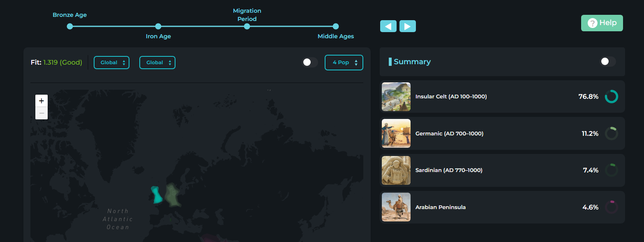This screenshot has height=242, width=644.
Task: Click the 7.4% percentage value
Action: (591, 170)
